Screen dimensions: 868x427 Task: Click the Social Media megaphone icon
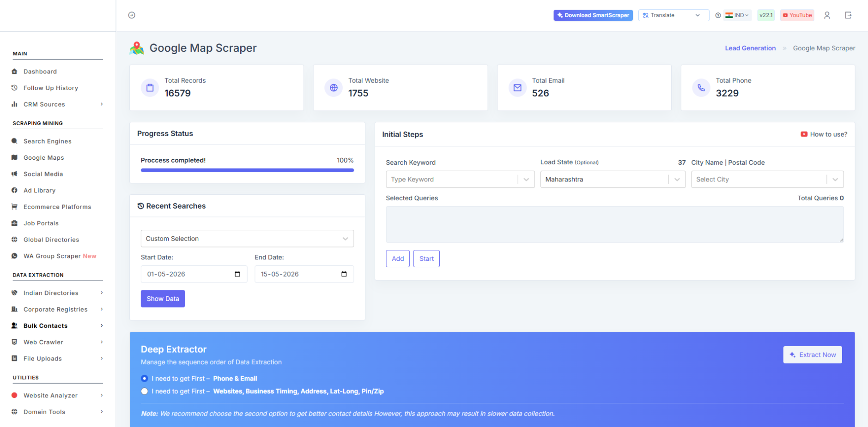[14, 174]
